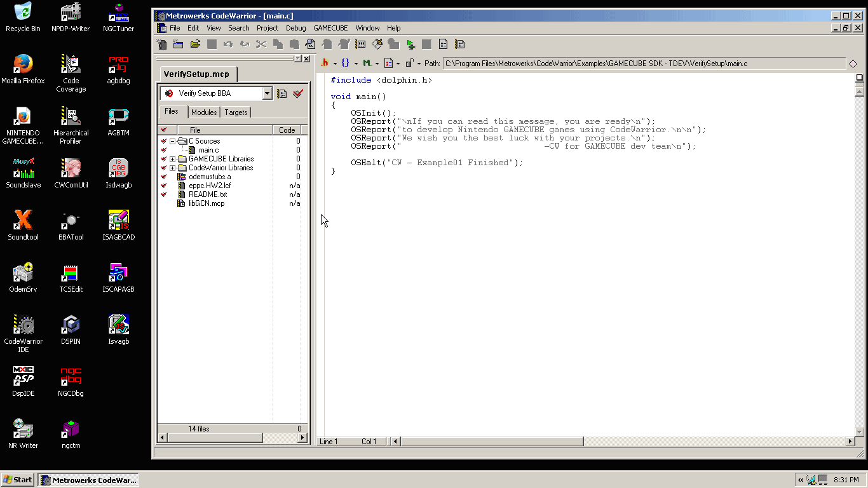
Task: Click the Path text field
Action: pyautogui.click(x=644, y=64)
